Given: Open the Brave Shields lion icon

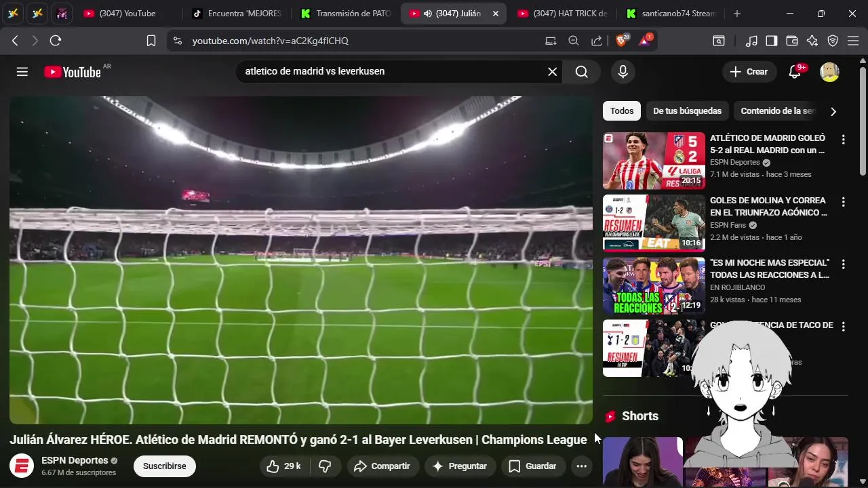Looking at the screenshot, I should (622, 41).
